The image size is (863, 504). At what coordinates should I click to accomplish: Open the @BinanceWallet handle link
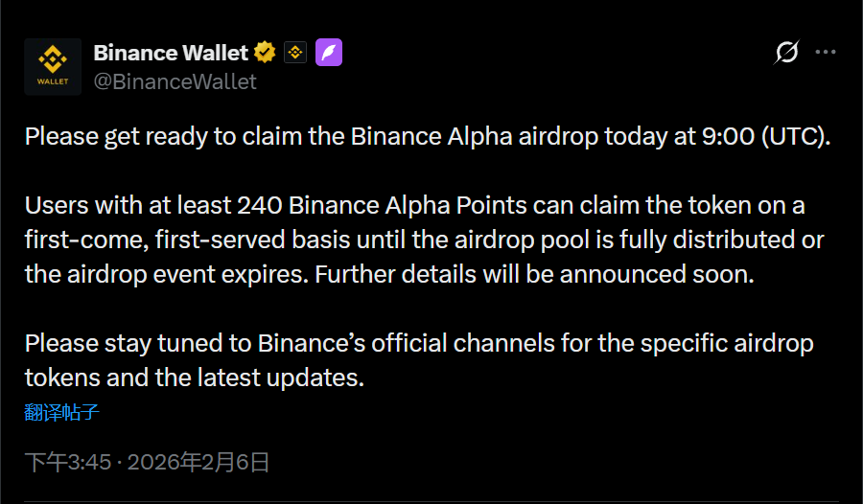click(x=175, y=81)
